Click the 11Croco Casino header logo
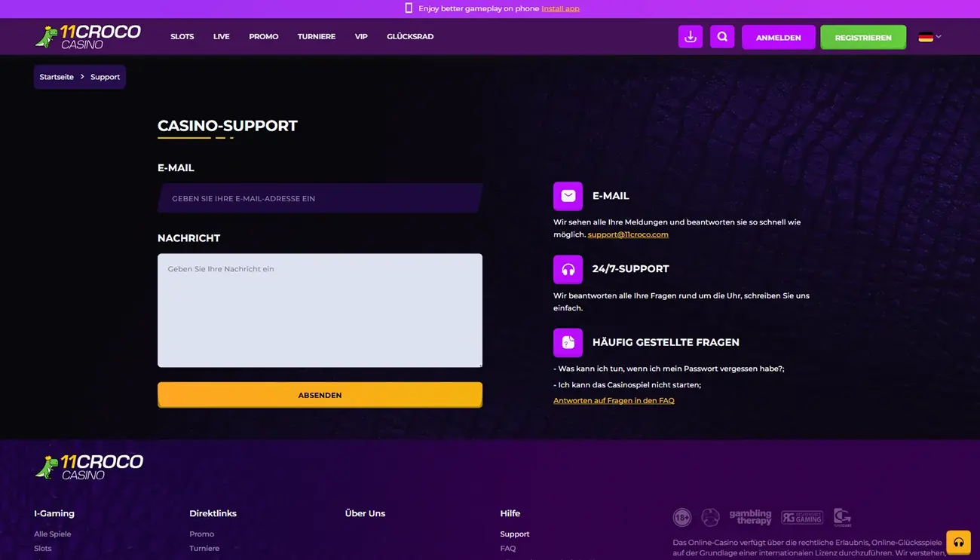The height and width of the screenshot is (560, 980). [x=87, y=36]
